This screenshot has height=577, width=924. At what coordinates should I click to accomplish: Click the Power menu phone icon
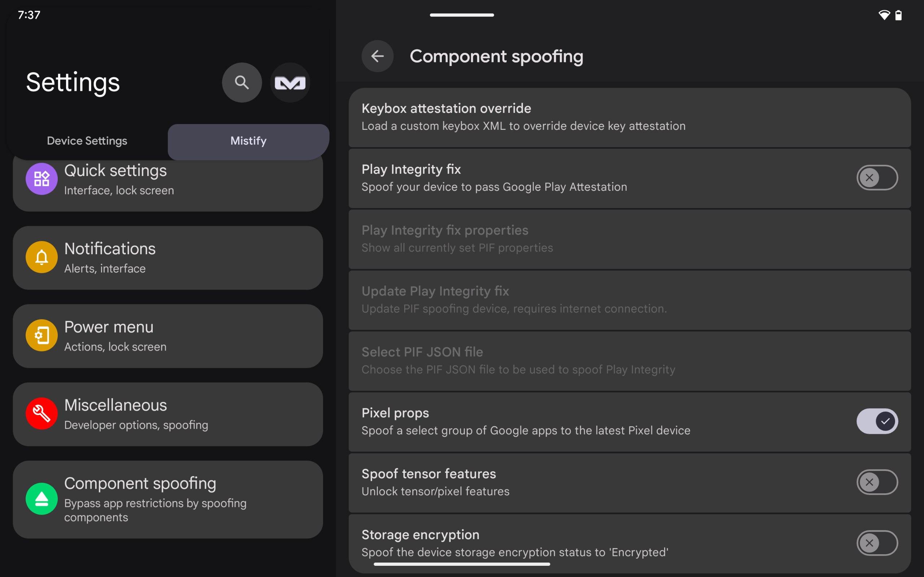42,335
